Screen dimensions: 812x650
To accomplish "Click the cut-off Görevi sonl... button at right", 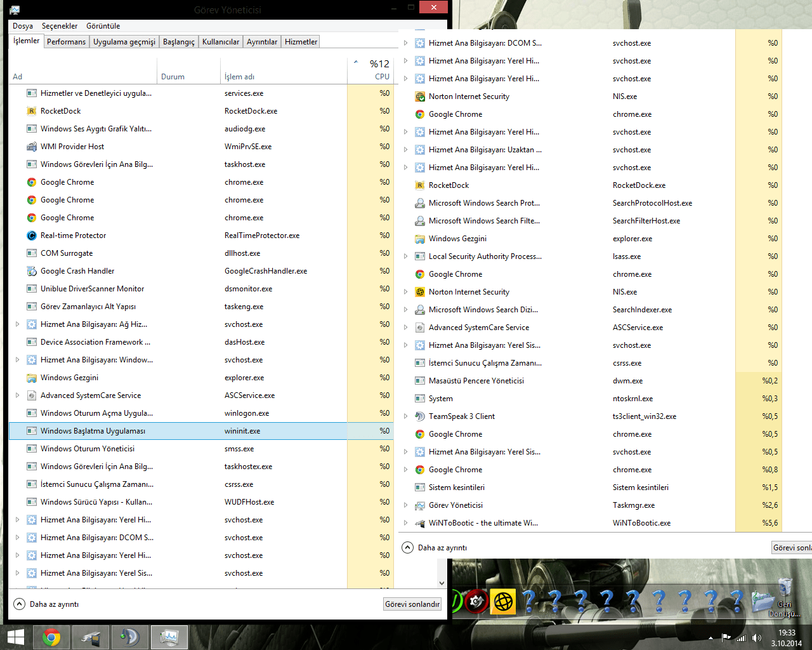I will (792, 548).
